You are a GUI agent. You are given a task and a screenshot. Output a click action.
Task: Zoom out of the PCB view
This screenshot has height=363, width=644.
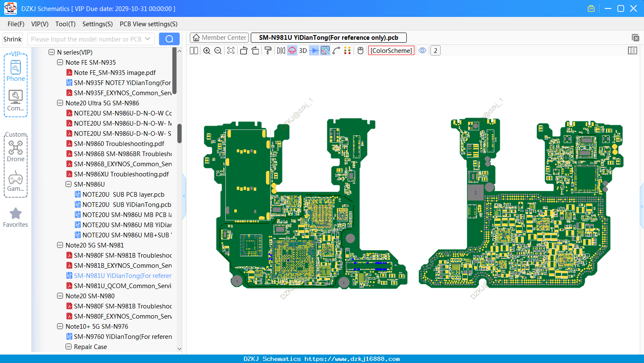(218, 51)
